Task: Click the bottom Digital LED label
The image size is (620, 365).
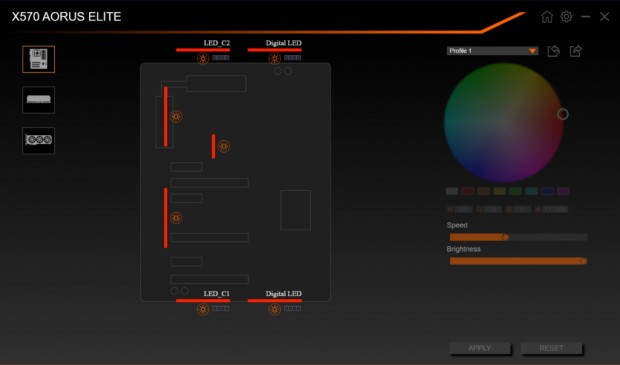Action: tap(284, 294)
